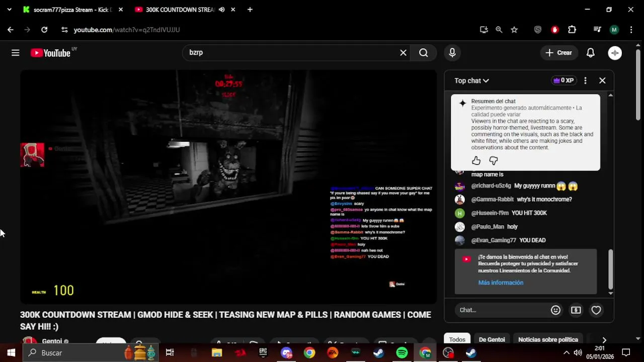Like the chat summary with thumbs up

476,161
